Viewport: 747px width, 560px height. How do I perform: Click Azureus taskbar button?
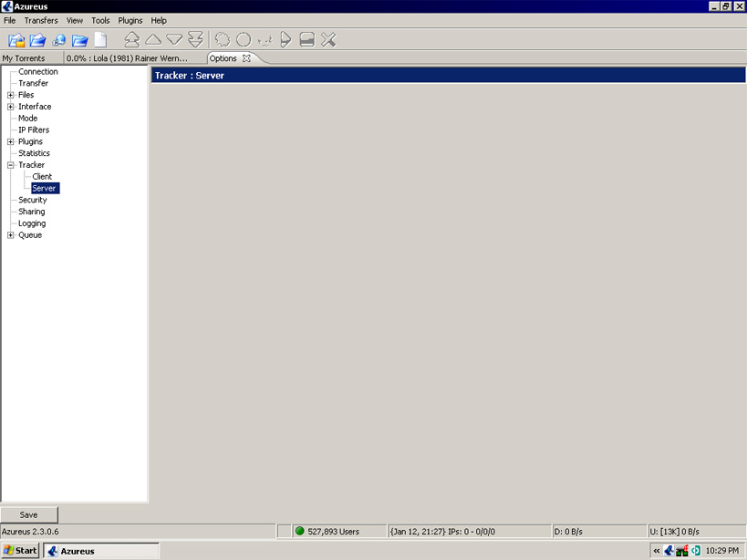click(101, 551)
